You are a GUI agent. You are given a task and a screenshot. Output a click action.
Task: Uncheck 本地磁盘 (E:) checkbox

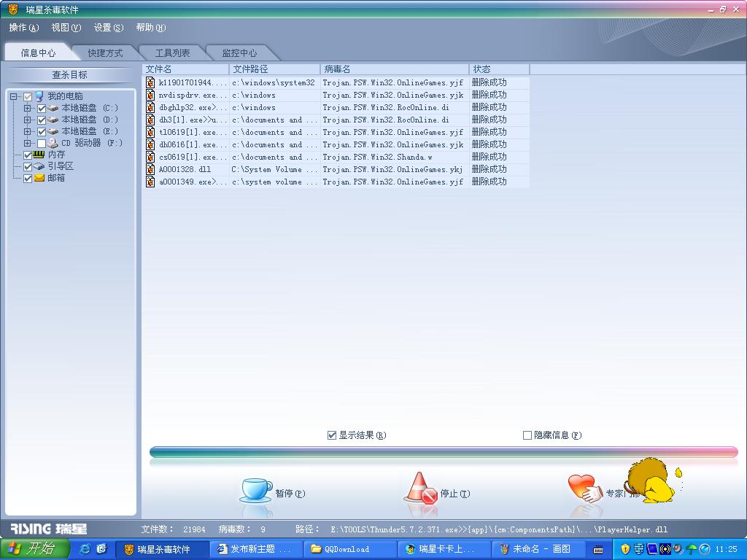(x=42, y=131)
